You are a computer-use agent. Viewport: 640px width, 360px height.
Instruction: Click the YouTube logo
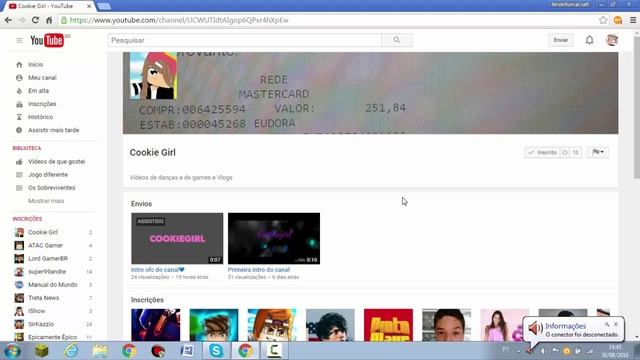[x=47, y=40]
